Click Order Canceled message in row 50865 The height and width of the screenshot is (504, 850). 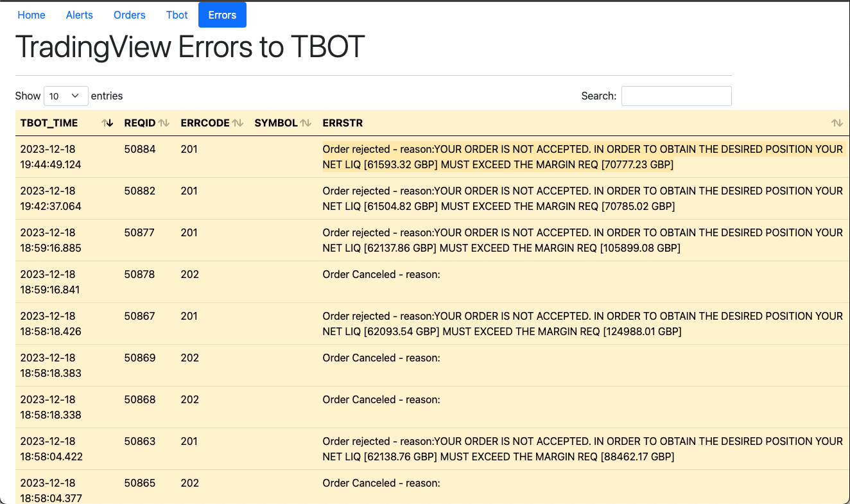[381, 483]
